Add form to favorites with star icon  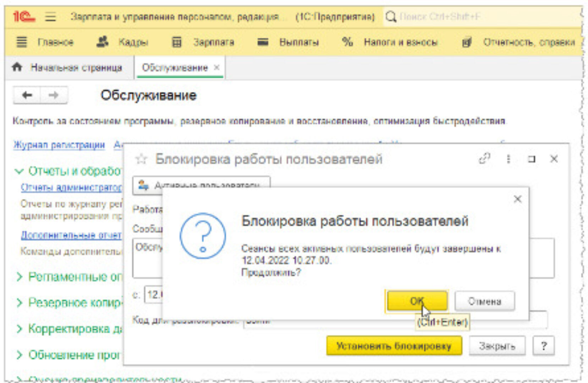[141, 159]
